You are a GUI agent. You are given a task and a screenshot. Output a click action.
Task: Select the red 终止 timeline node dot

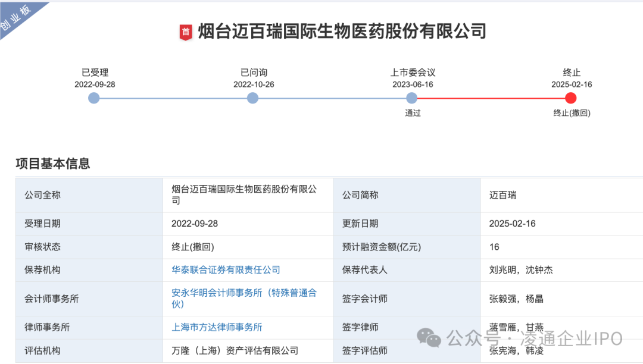[570, 98]
